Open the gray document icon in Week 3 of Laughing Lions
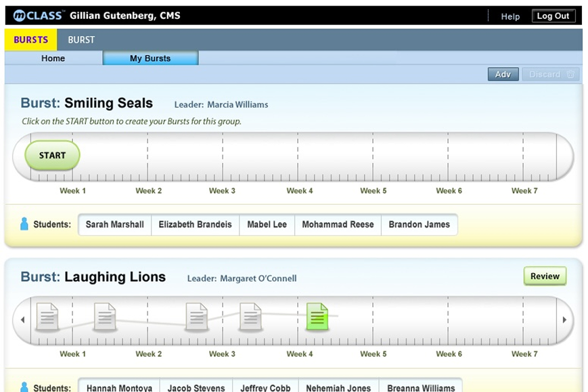The height and width of the screenshot is (392, 588). [x=250, y=317]
